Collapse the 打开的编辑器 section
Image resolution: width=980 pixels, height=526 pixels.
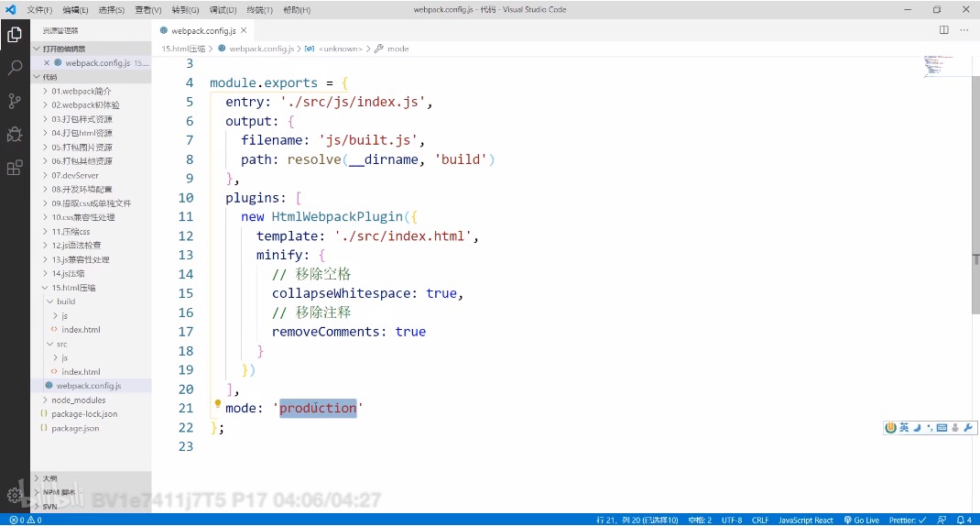pyautogui.click(x=91, y=49)
